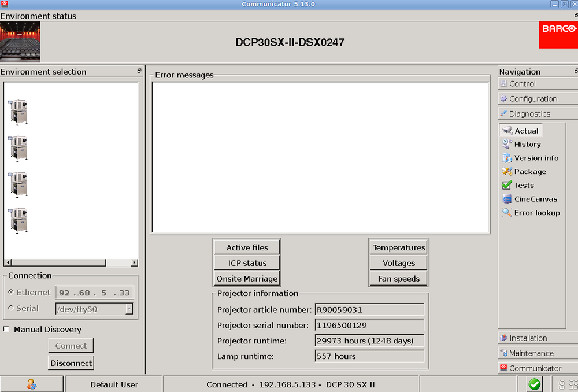Select the Ethernet connection radio button
Screen dimensions: 578x392
pos(10,292)
